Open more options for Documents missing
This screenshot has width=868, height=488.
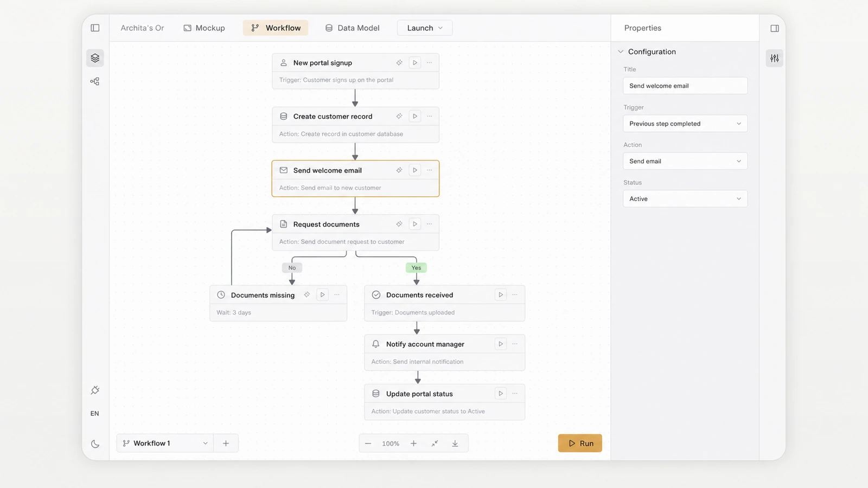pyautogui.click(x=337, y=295)
